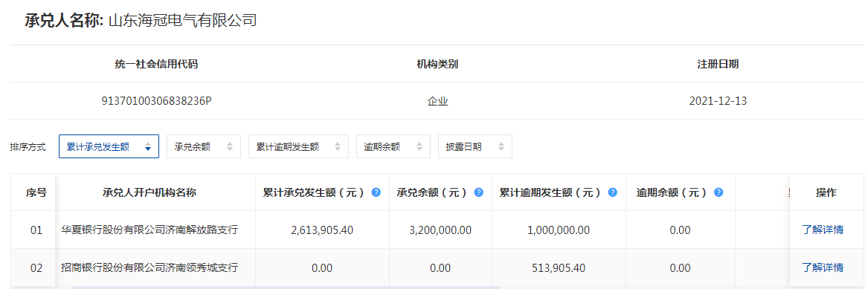This screenshot has height=289, width=868.
Task: Click sort arrows on 承兑余额 sort button
Action: tap(230, 146)
